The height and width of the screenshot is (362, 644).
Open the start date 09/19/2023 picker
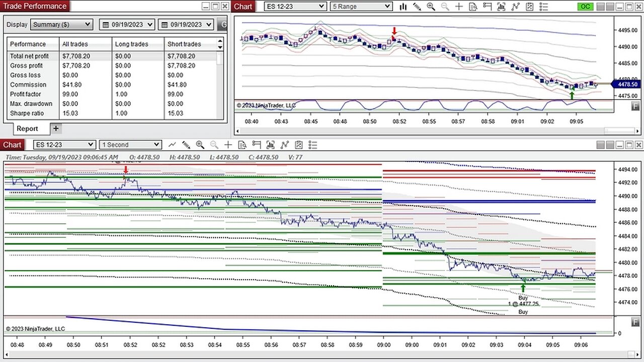click(x=127, y=25)
